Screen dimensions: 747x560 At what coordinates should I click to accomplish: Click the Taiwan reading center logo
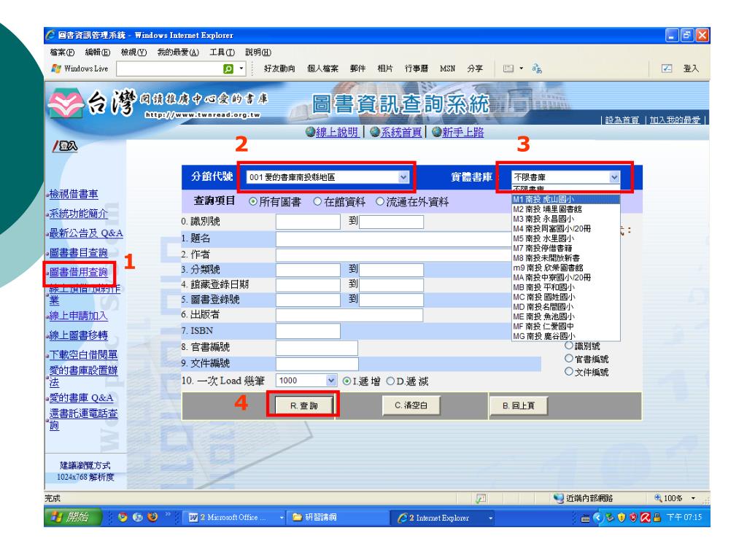[66, 103]
